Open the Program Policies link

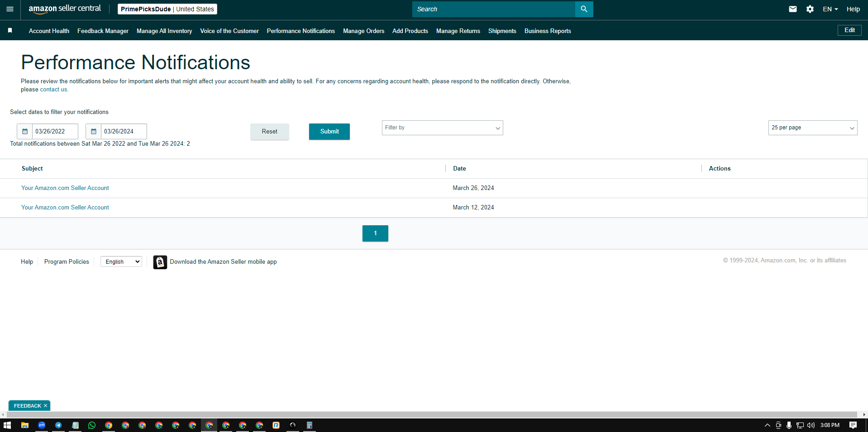click(67, 262)
